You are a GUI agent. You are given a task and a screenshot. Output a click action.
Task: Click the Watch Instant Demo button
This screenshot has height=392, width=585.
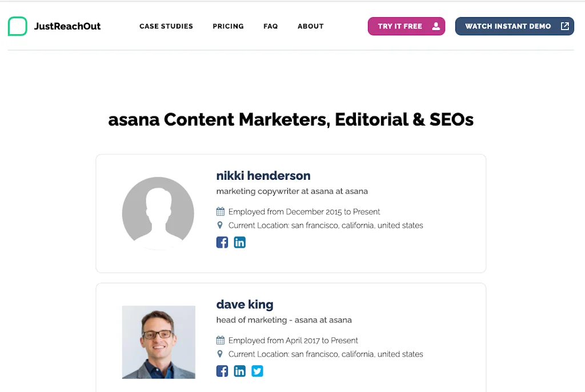(x=508, y=26)
